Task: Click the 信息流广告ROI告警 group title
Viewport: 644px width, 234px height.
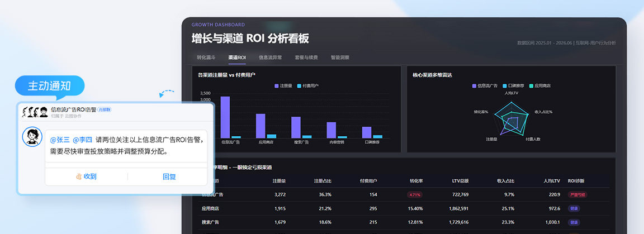Action: [x=74, y=109]
